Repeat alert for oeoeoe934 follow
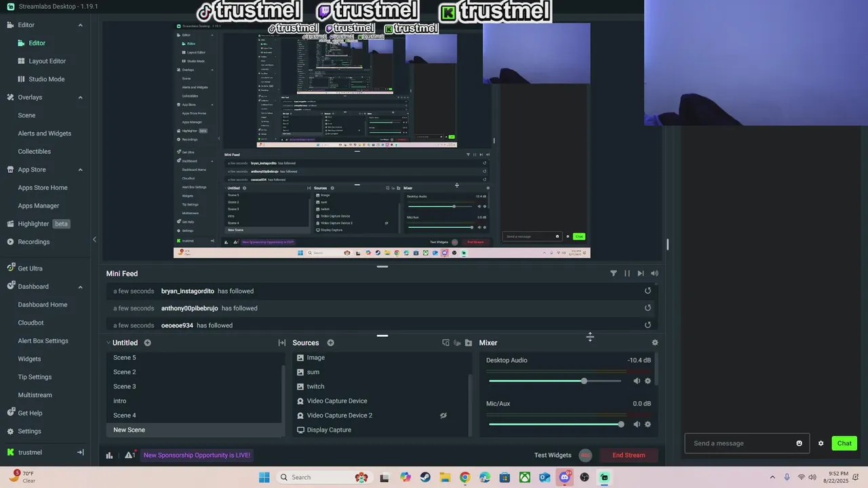This screenshot has width=868, height=488. coord(648,325)
